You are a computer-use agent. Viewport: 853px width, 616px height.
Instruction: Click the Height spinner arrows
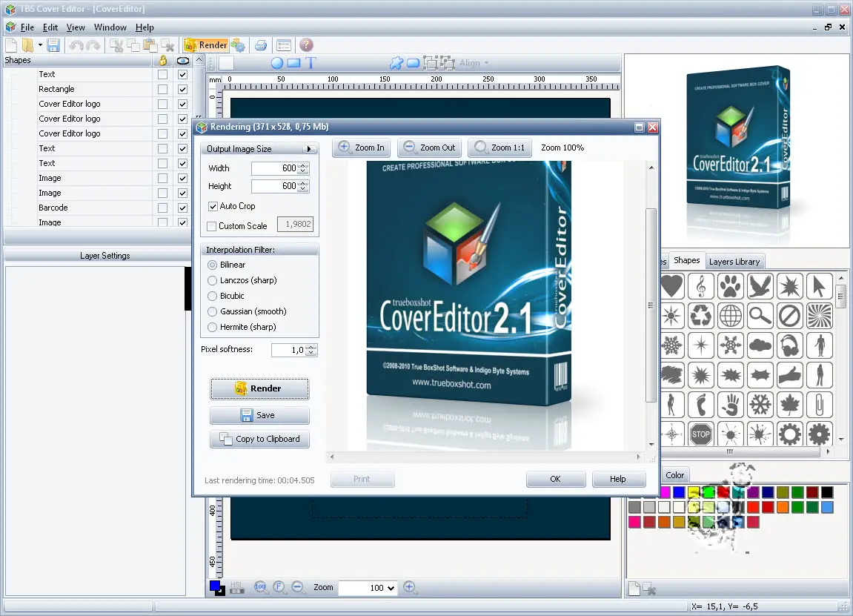304,186
